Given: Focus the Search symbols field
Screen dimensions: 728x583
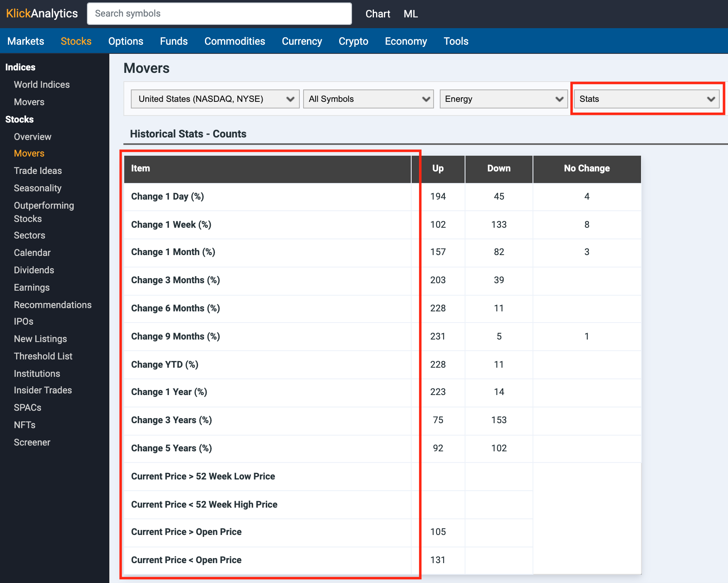Looking at the screenshot, I should (x=219, y=14).
